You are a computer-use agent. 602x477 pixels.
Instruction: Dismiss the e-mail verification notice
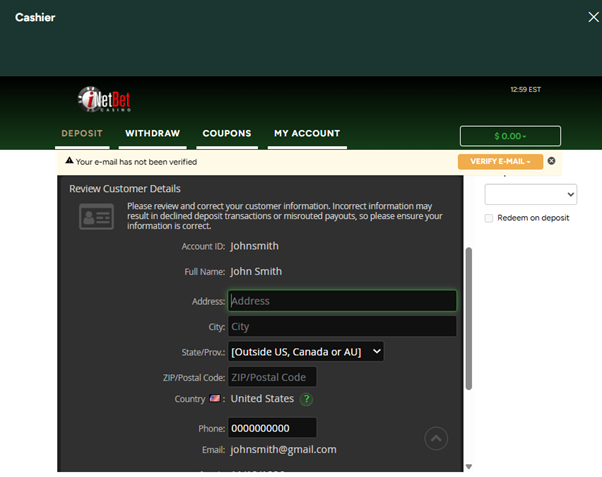coord(551,161)
